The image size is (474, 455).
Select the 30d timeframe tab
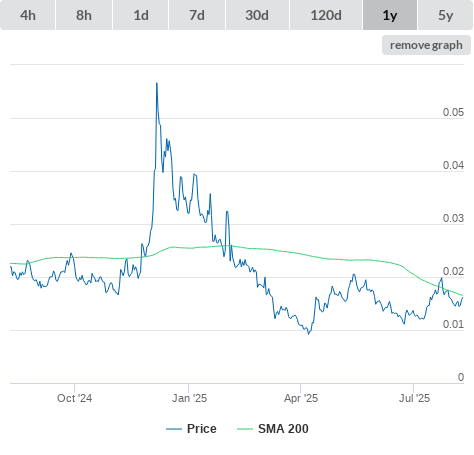(257, 15)
